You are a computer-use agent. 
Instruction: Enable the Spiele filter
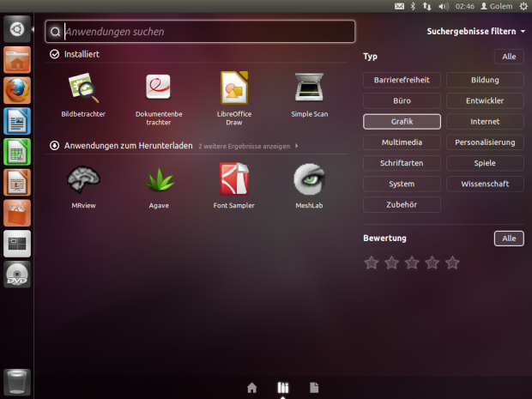(x=485, y=163)
